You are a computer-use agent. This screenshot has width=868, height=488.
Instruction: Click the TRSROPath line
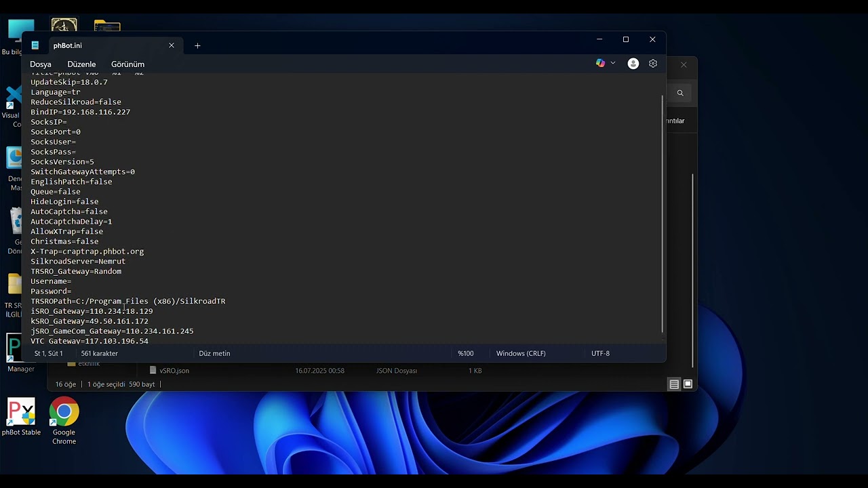click(127, 301)
